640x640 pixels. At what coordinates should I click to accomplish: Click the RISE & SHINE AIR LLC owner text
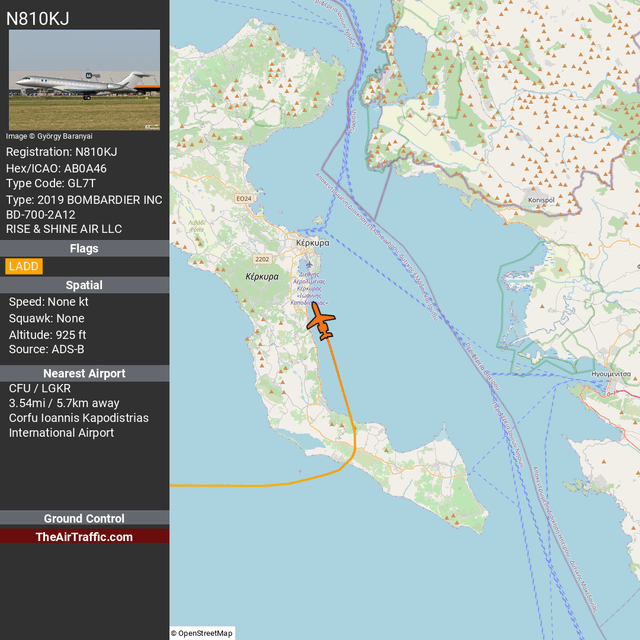click(64, 229)
